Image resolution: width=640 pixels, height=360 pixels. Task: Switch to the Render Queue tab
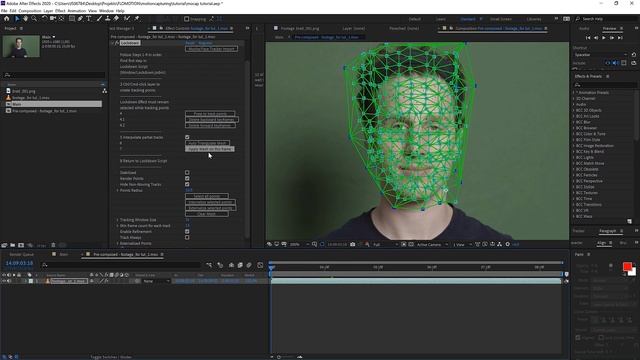[x=22, y=254]
